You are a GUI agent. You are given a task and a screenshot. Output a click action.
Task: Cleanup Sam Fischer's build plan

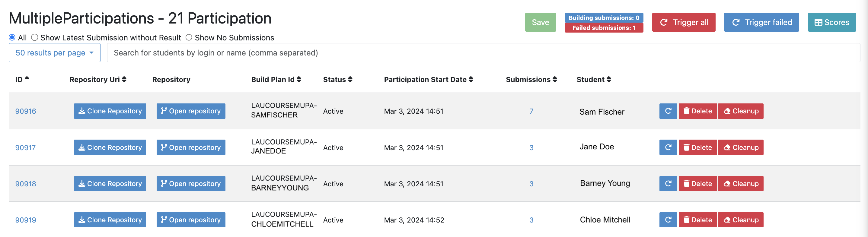[x=741, y=111]
